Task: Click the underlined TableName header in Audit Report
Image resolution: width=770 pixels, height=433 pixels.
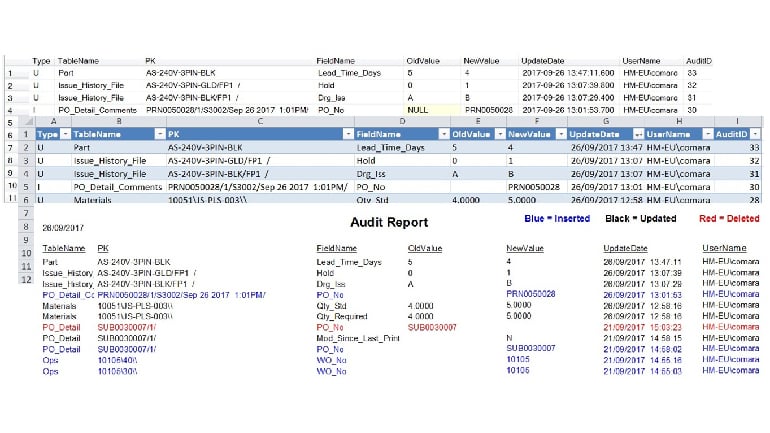Action: (x=64, y=246)
